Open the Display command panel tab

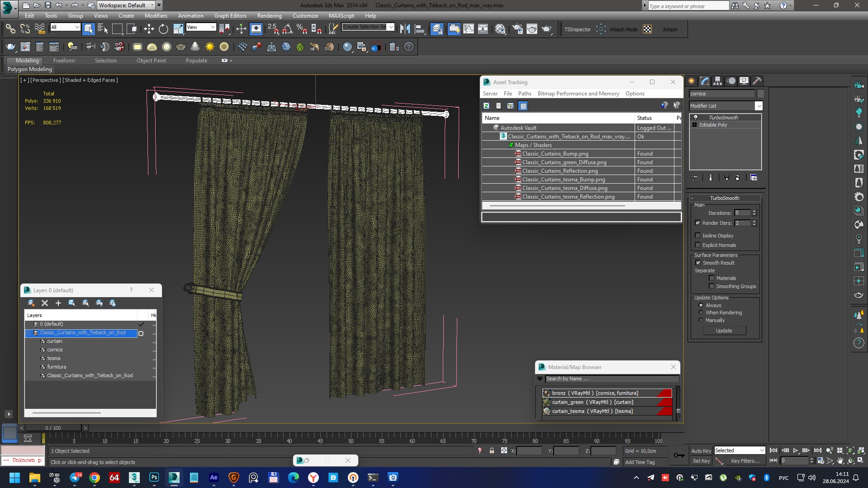point(744,81)
